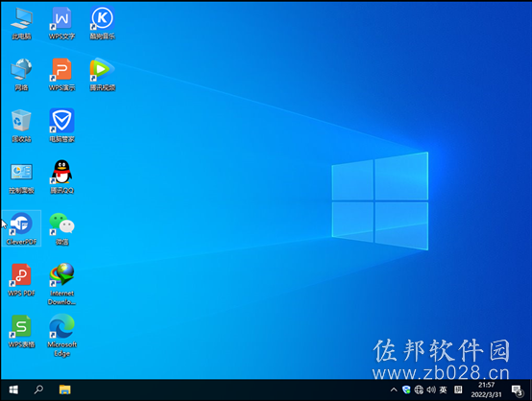Select the 网络 desktop icon
This screenshot has height=401, width=532.
coord(21,75)
